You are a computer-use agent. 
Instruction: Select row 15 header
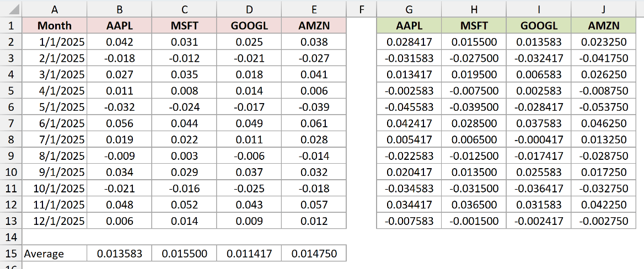coord(10,254)
